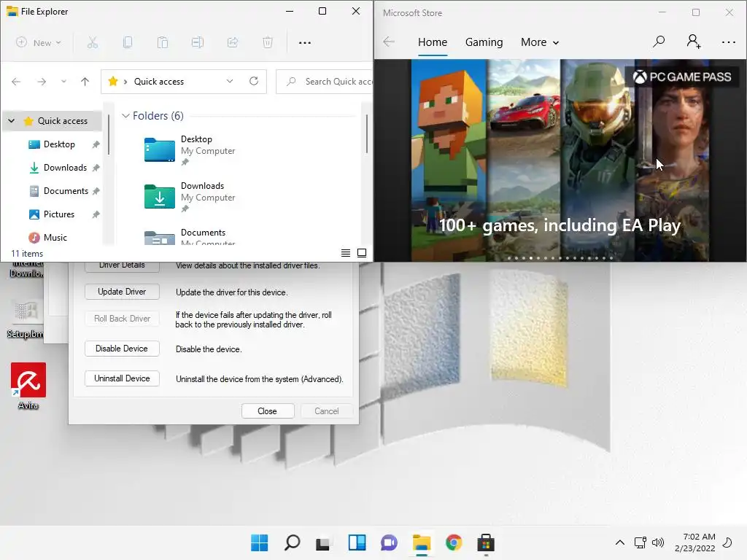747x560 pixels.
Task: Click the Copy icon in File Explorer toolbar
Action: pyautogui.click(x=127, y=42)
